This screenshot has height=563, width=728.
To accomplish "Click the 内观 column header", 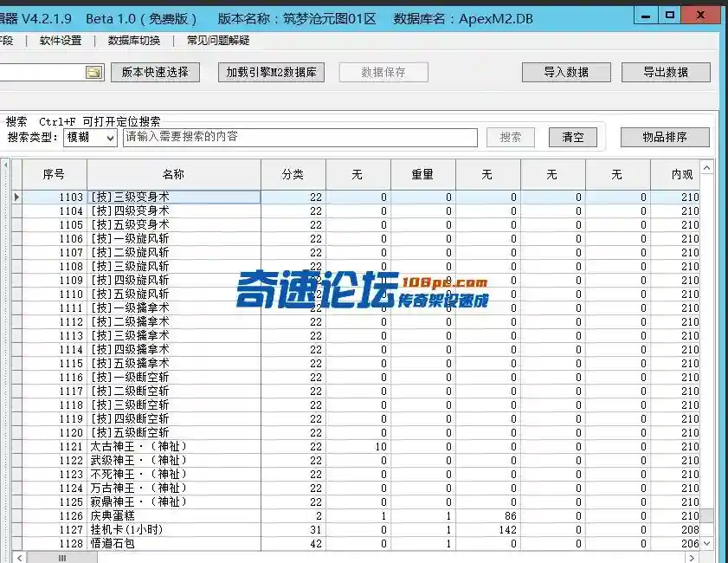I will (x=675, y=174).
